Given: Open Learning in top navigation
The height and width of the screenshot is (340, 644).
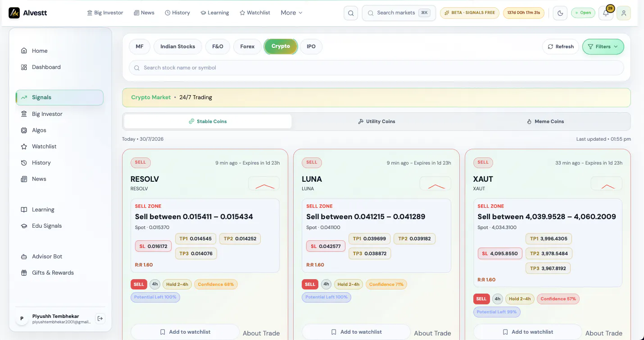Looking at the screenshot, I should coord(215,13).
